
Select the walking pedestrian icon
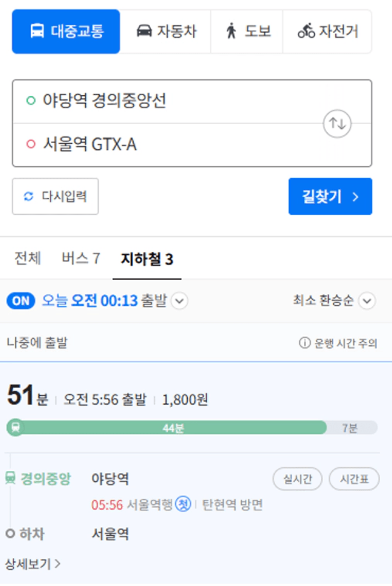pos(231,32)
